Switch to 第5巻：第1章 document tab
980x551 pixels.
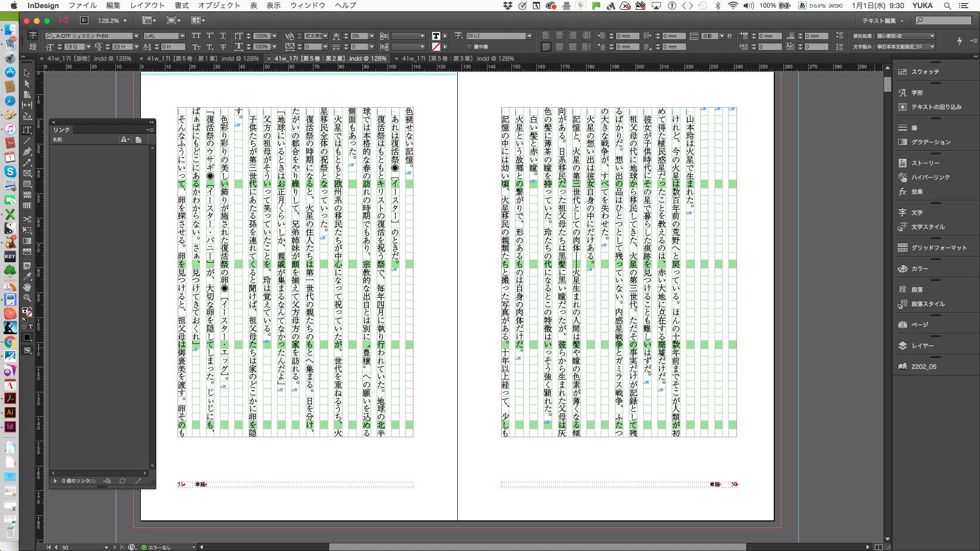(x=203, y=59)
